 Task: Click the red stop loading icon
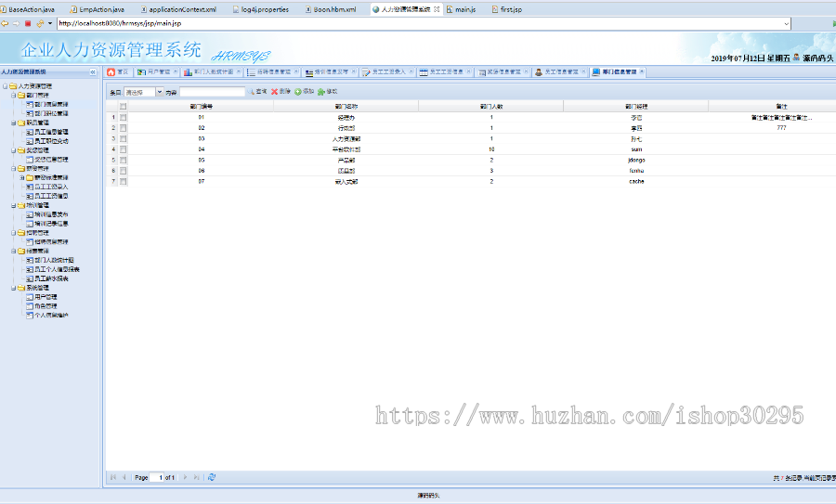tap(28, 23)
